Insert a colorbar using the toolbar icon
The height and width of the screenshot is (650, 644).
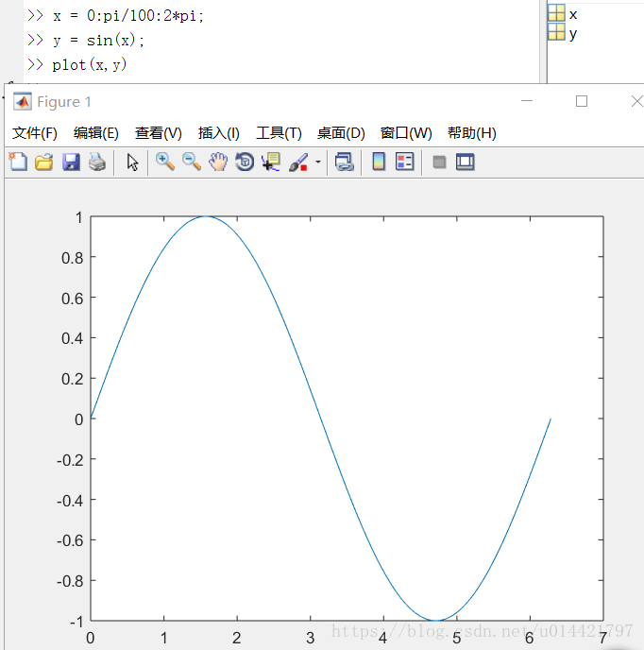379,162
